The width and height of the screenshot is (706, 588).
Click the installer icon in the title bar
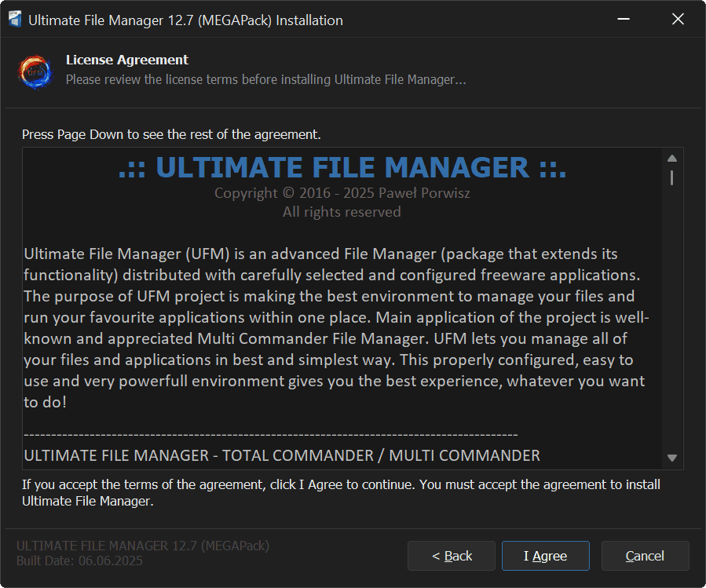(x=14, y=20)
